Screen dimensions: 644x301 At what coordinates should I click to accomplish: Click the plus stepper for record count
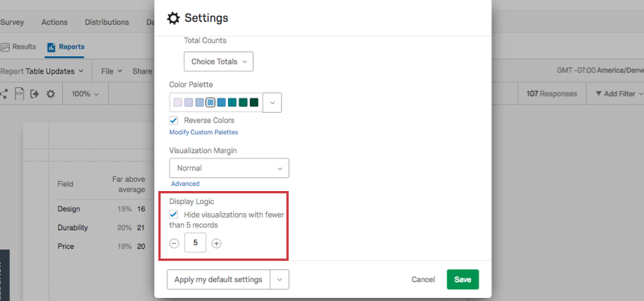pos(217,243)
